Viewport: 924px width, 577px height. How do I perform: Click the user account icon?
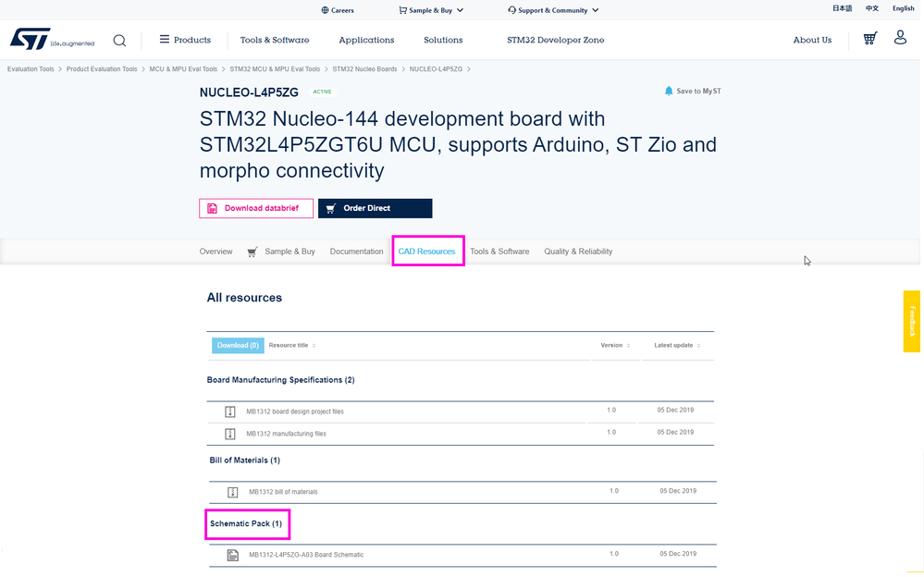(900, 38)
